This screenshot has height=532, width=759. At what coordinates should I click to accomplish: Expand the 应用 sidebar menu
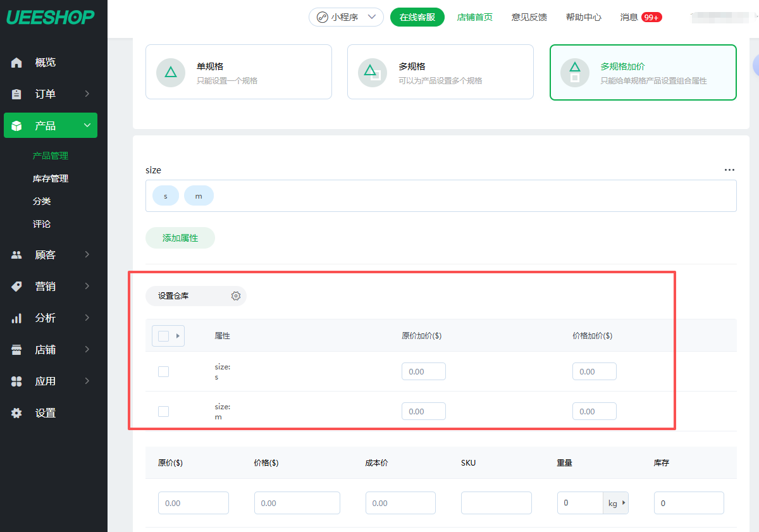coord(51,381)
